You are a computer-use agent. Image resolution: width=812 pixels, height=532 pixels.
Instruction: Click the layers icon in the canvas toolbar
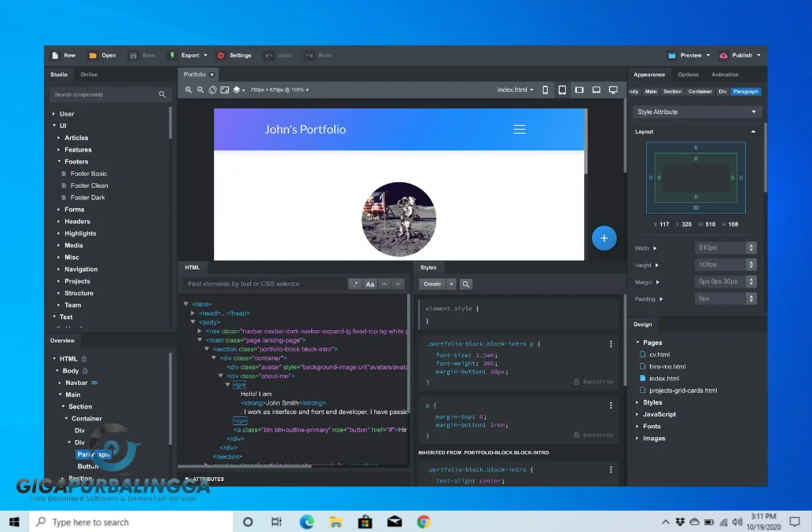click(x=237, y=90)
